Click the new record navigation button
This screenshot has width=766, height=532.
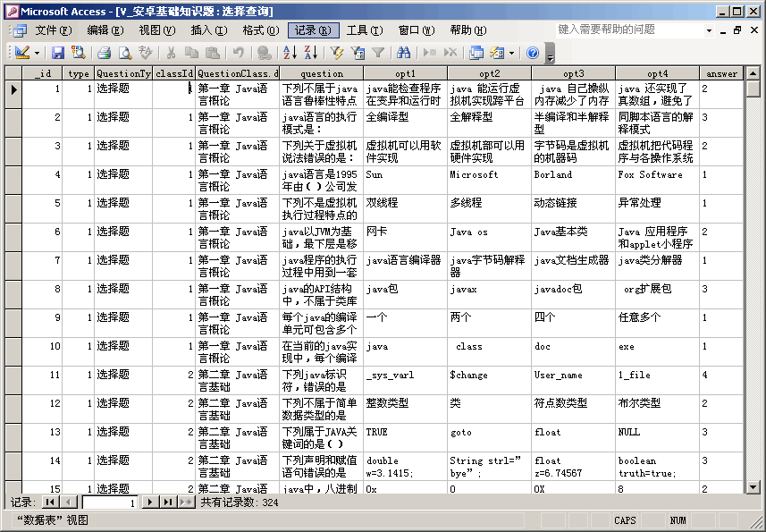tap(186, 502)
